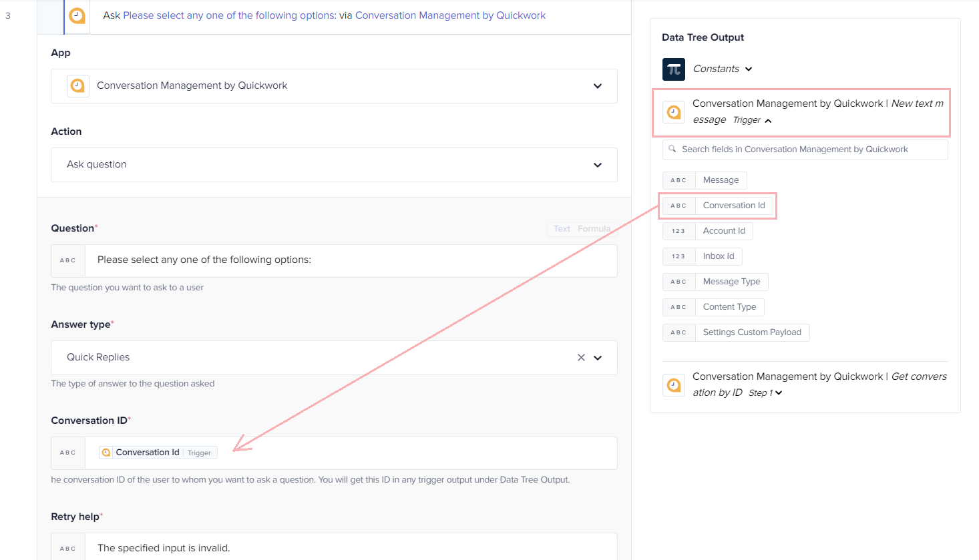Viewport: 979px width, 560px height.
Task: Select the Message data pill
Action: (721, 180)
